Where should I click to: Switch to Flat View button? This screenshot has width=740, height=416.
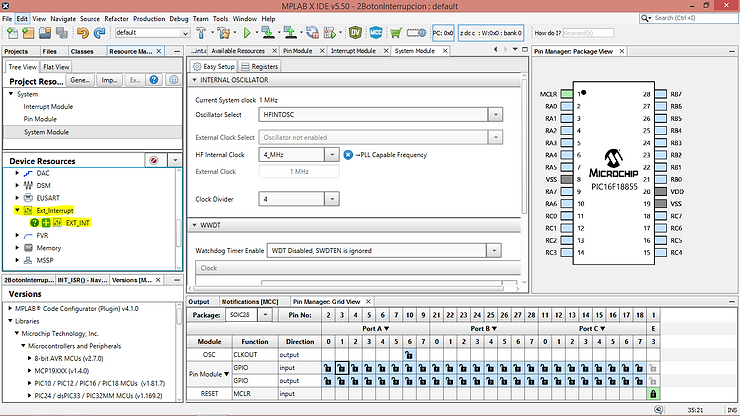coord(56,67)
